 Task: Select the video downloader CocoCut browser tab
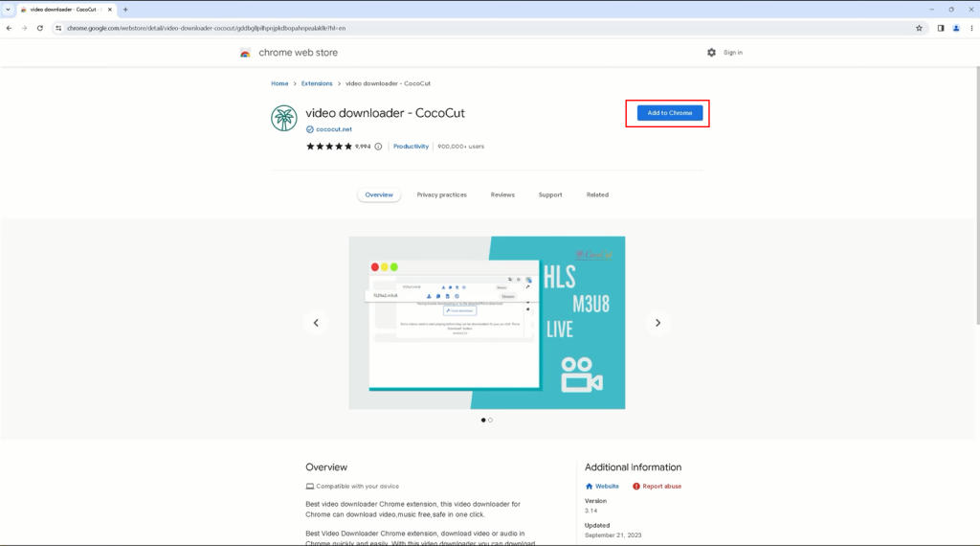[x=66, y=10]
